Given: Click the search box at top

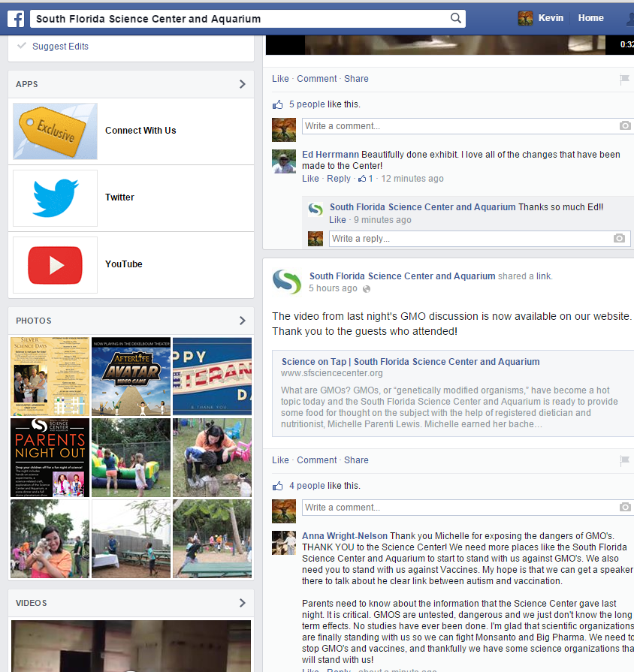Looking at the screenshot, I should pyautogui.click(x=248, y=19).
